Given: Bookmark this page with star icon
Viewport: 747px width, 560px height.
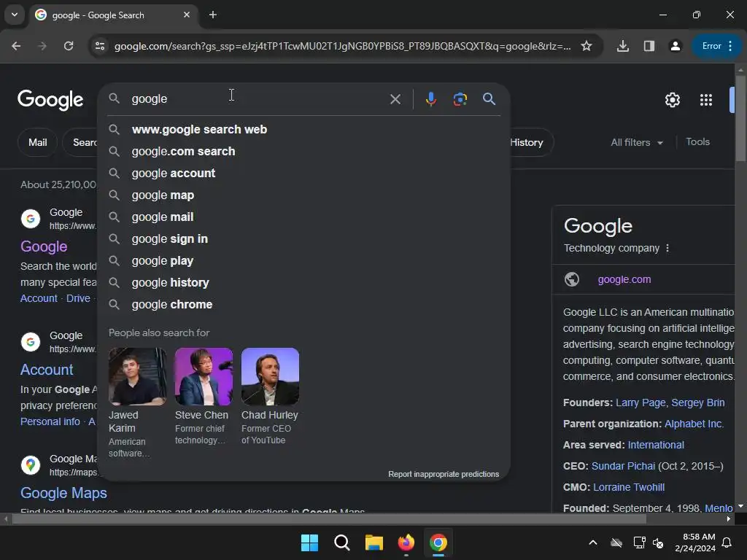Looking at the screenshot, I should pos(587,46).
